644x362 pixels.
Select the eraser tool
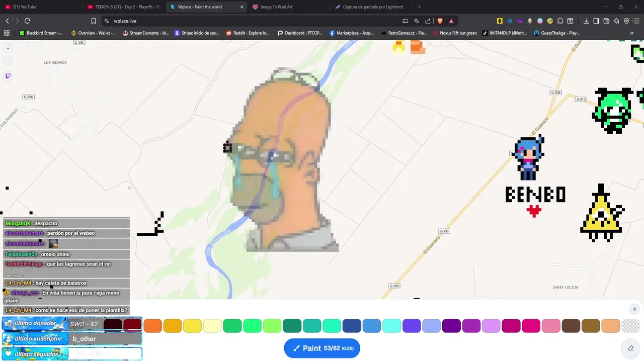pyautogui.click(x=630, y=348)
